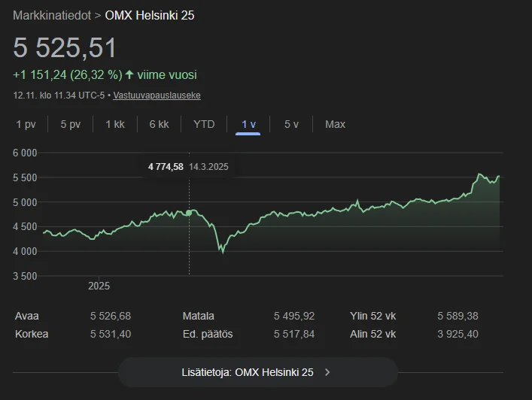Show the 1 kk chart range

[115, 124]
